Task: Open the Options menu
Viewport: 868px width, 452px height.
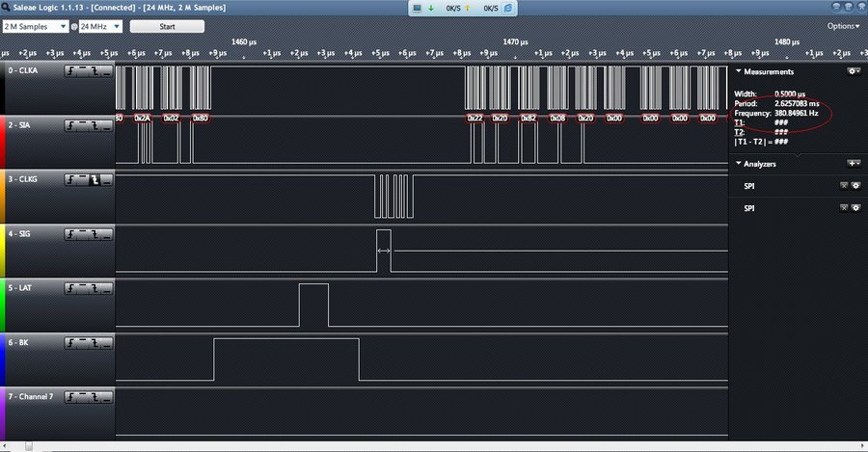Action: (841, 26)
